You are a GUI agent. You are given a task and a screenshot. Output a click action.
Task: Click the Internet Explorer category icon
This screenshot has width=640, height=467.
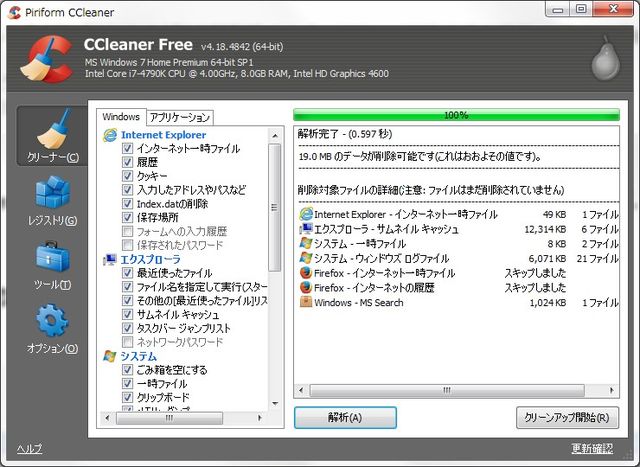(110, 135)
